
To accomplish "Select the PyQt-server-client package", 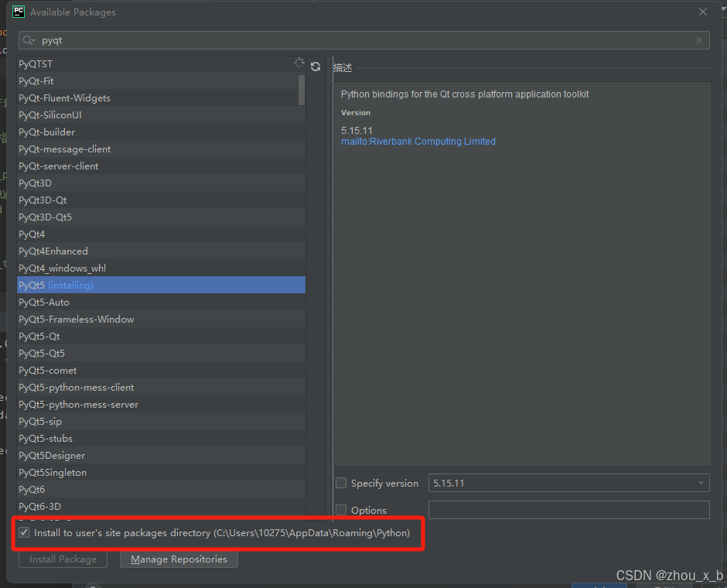I will pyautogui.click(x=161, y=166).
